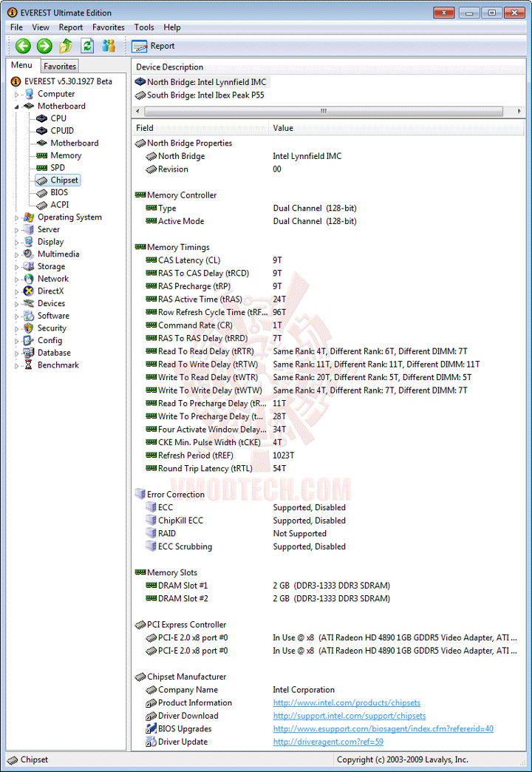Expand the Server tree node
The height and width of the screenshot is (772, 532).
click(17, 229)
